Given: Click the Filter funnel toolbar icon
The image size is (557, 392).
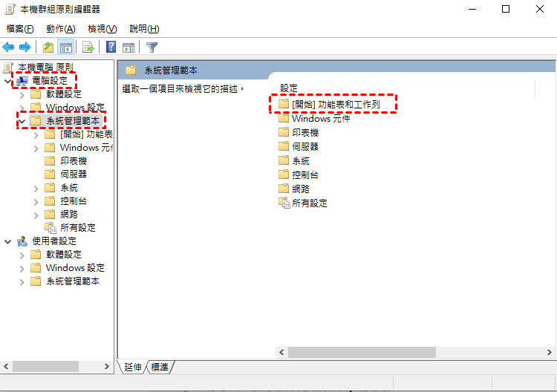Looking at the screenshot, I should 152,48.
